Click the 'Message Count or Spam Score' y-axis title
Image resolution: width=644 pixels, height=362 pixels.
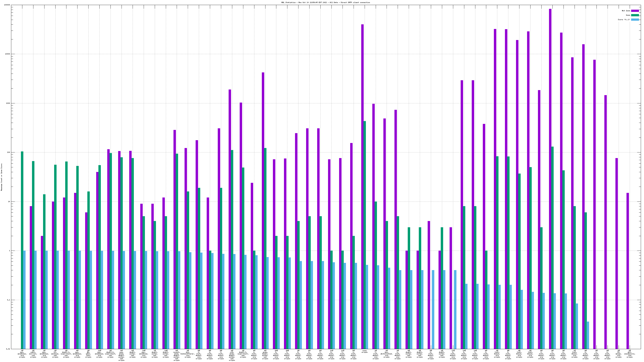tap(1, 177)
